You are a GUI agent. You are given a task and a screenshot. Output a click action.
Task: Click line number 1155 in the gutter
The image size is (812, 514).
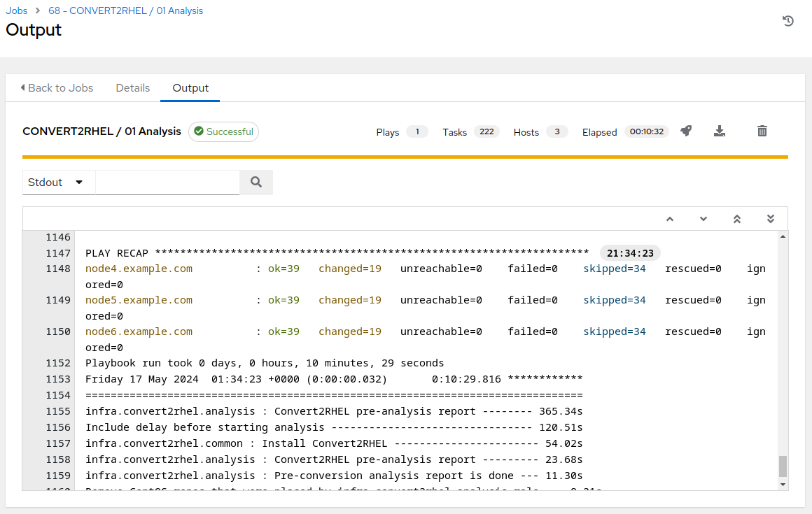click(58, 412)
